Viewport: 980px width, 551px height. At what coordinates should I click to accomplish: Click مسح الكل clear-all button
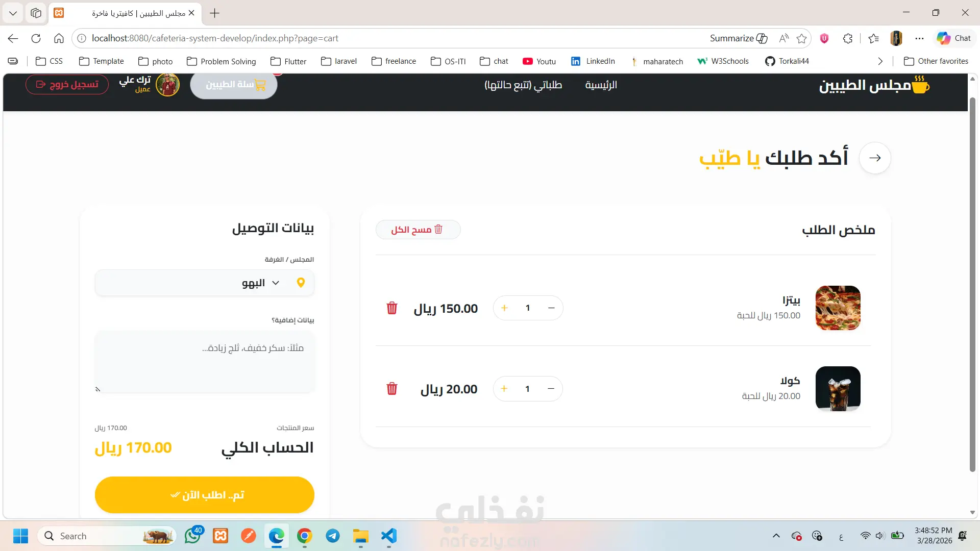pos(418,230)
